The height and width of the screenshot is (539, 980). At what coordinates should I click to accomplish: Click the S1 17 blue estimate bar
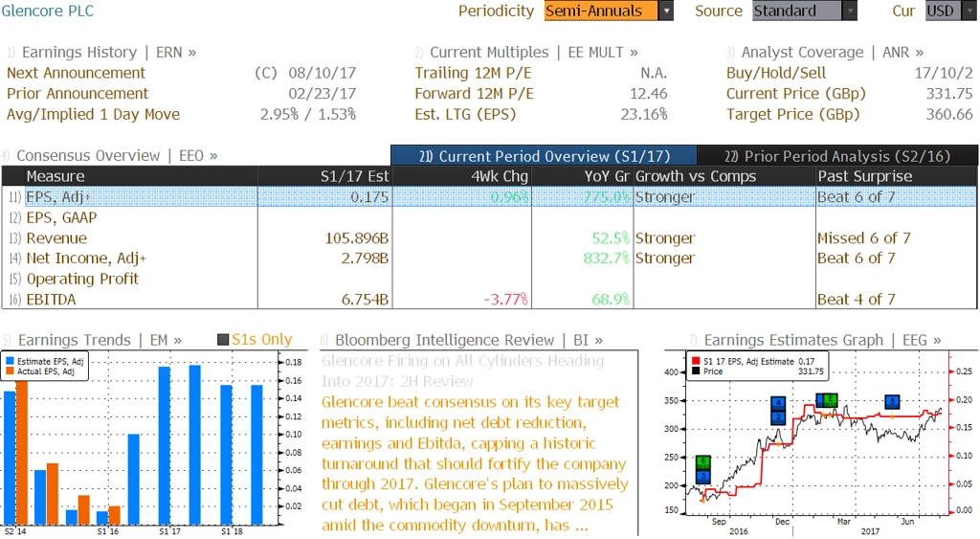[x=165, y=445]
